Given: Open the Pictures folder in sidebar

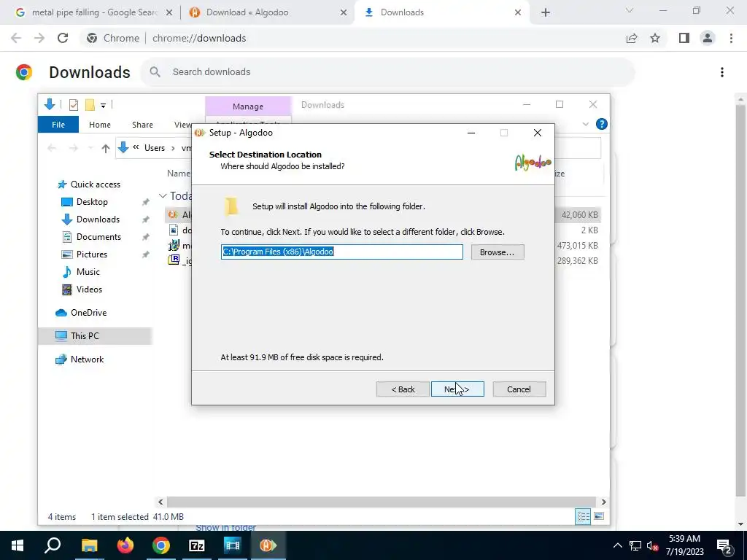Looking at the screenshot, I should [91, 254].
